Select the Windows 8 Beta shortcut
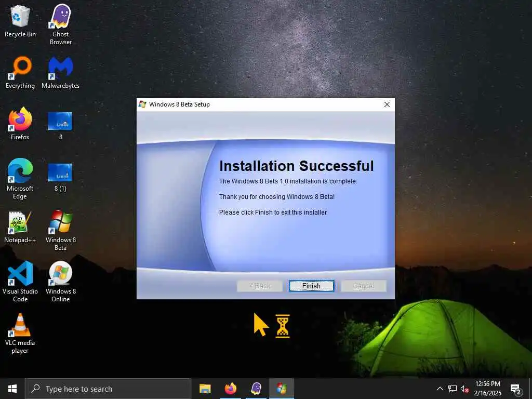This screenshot has height=399, width=532. [61, 230]
